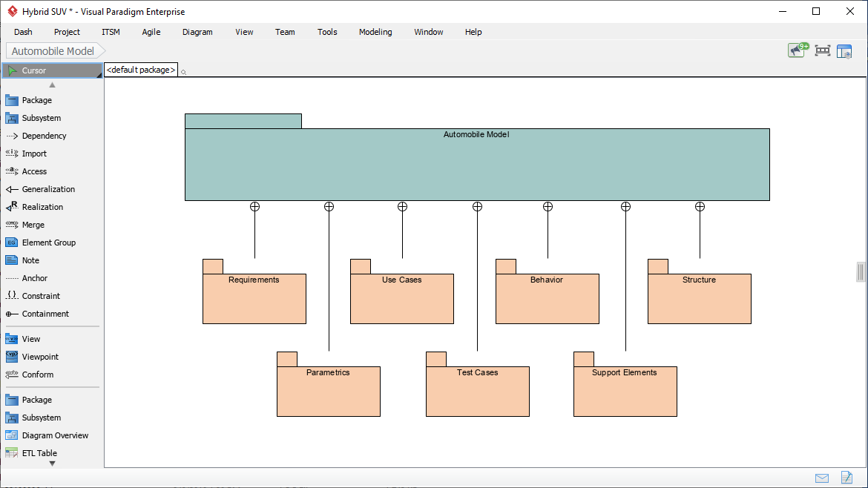Choose the Realization connector
The width and height of the screenshot is (868, 488).
tap(43, 207)
